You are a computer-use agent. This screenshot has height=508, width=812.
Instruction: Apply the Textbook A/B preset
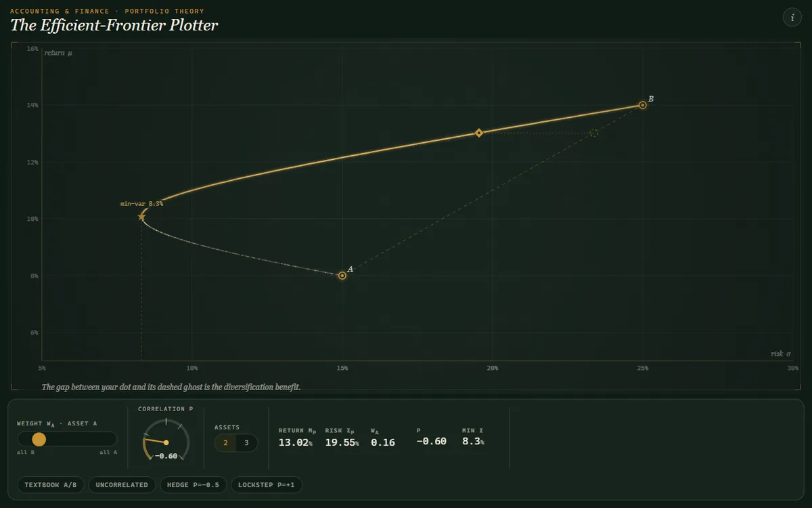click(x=51, y=485)
